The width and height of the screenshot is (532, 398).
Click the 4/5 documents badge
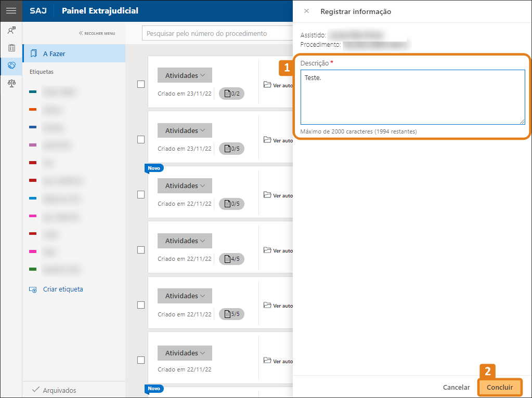click(232, 259)
